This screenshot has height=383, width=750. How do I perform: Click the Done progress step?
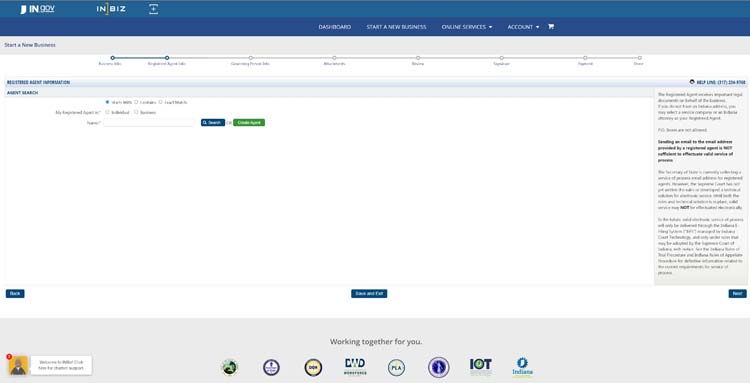coord(640,58)
